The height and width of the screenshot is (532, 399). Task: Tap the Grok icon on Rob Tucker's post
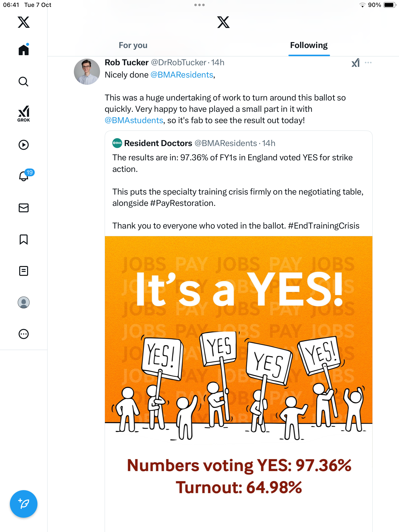pos(355,63)
